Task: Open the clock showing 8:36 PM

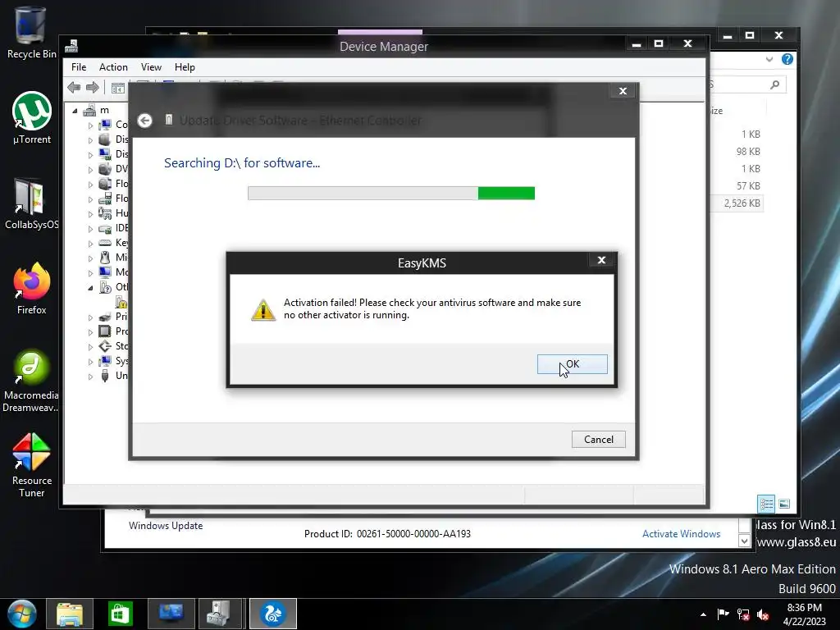Action: (804, 614)
